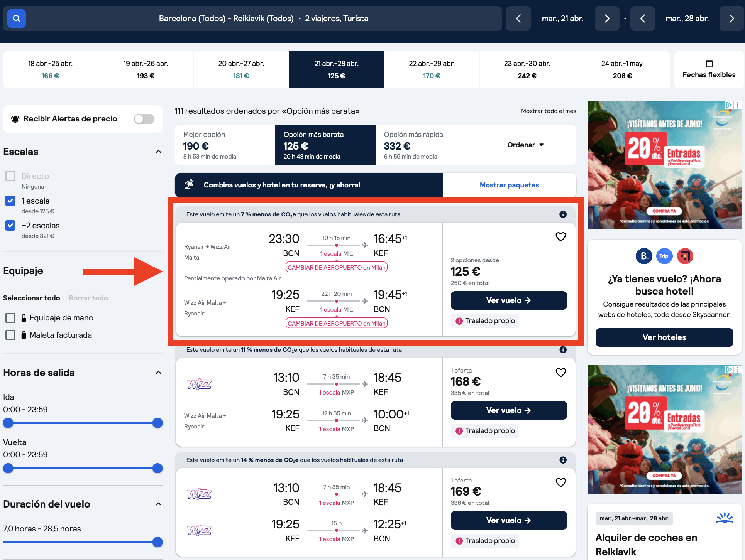Image resolution: width=745 pixels, height=560 pixels.
Task: Click Ver vuelo for the 168 € flight
Action: click(x=509, y=410)
